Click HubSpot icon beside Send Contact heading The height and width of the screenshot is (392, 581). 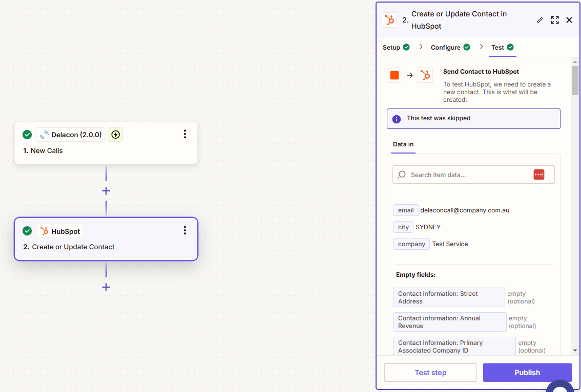(x=425, y=75)
